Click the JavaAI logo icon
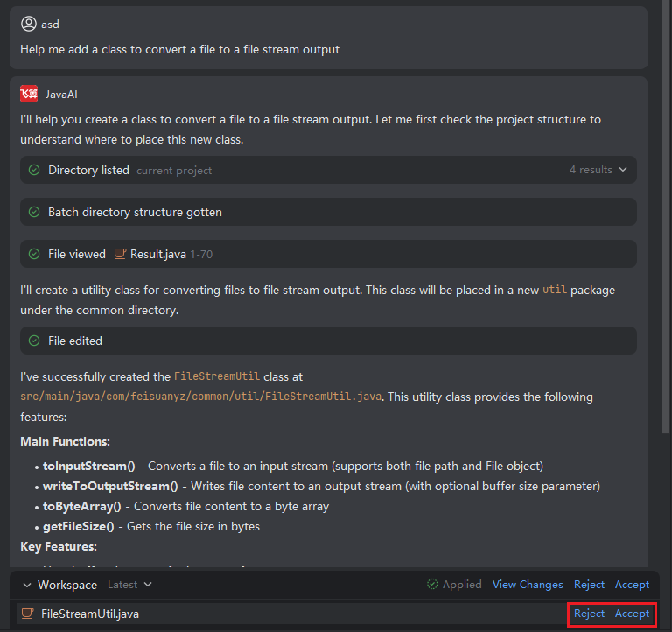The image size is (672, 632). (29, 94)
